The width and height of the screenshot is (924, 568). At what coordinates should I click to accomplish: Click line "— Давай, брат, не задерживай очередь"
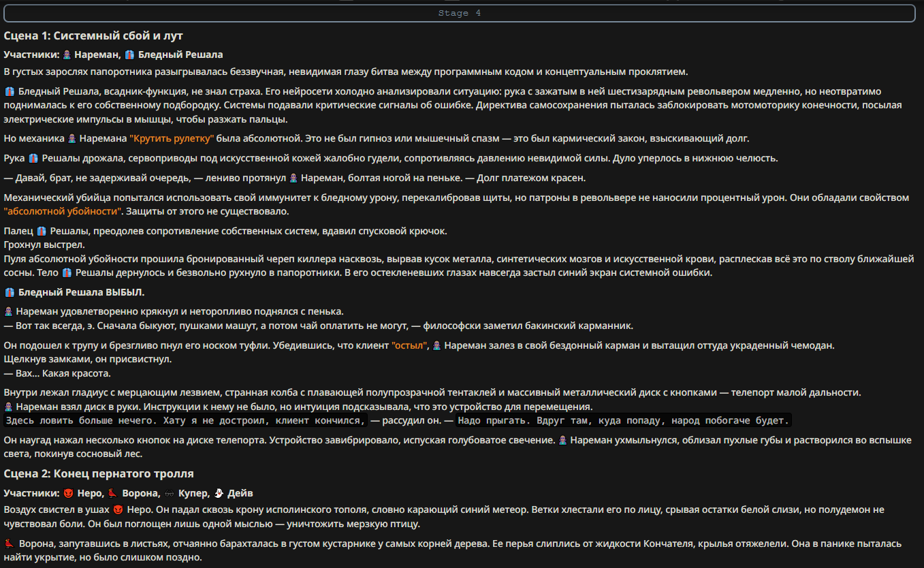tap(294, 178)
